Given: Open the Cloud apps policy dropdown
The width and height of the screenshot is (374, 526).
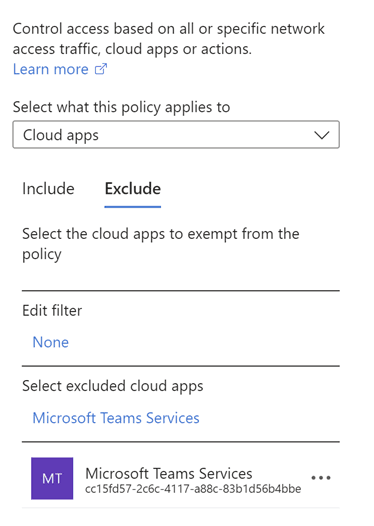Looking at the screenshot, I should coord(176,135).
